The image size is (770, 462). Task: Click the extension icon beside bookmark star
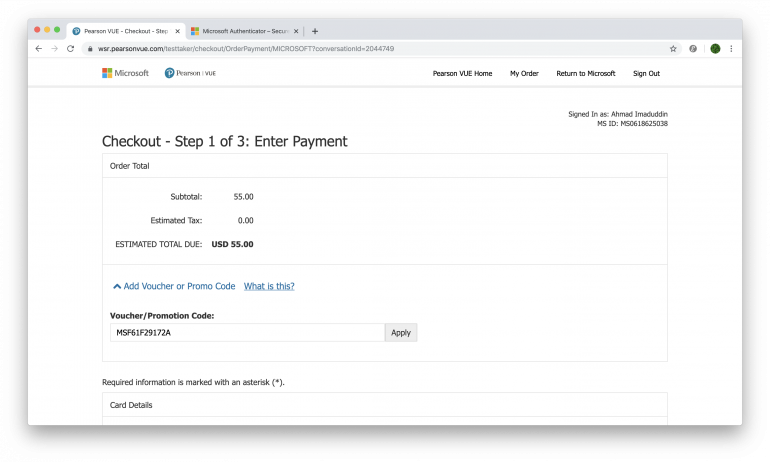[693, 49]
